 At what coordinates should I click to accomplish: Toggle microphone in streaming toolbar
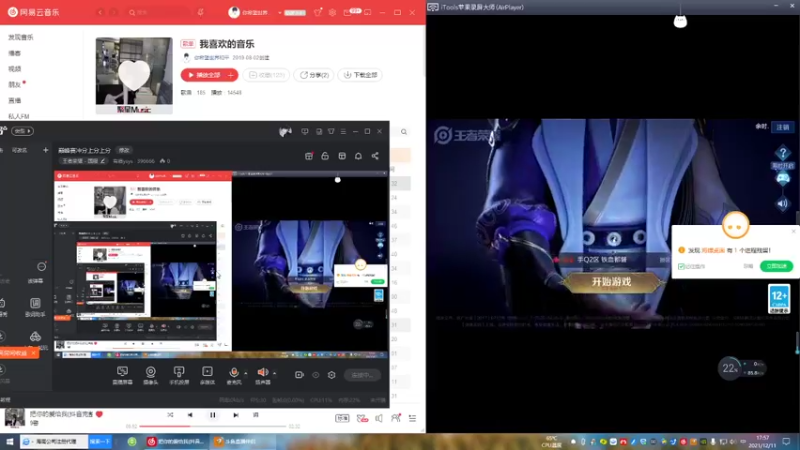click(234, 375)
